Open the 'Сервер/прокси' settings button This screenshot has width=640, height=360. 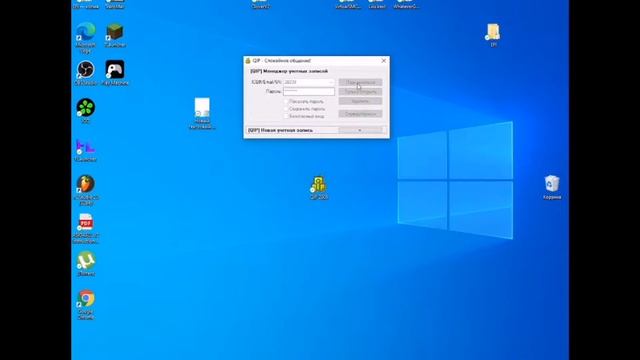pyautogui.click(x=360, y=114)
